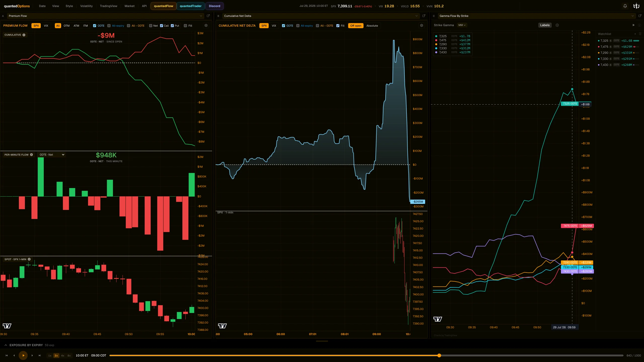The height and width of the screenshot is (362, 644).
Task: Clear the Watchlist with trash icon
Action: [640, 34]
